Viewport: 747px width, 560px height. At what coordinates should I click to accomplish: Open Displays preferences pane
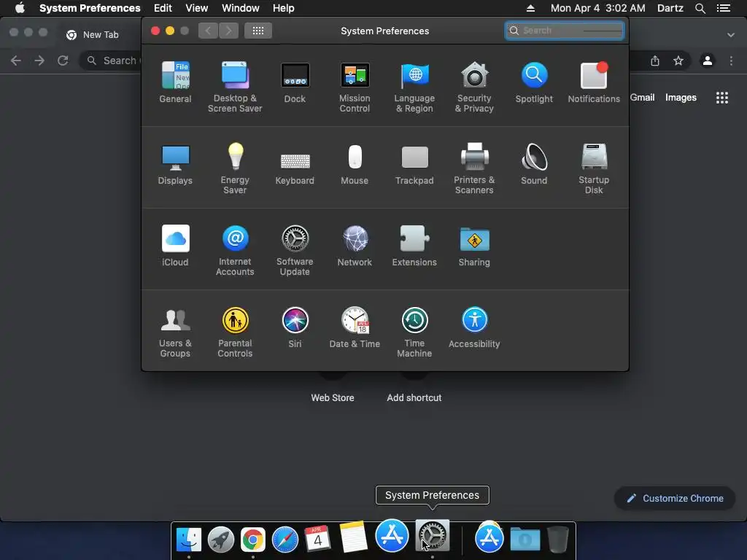[x=175, y=164]
